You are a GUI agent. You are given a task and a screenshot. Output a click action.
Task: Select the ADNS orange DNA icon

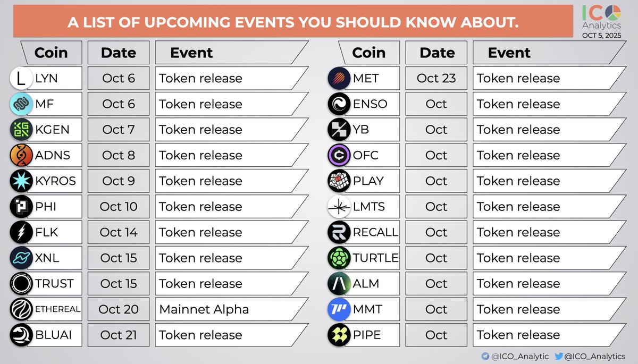click(x=21, y=156)
